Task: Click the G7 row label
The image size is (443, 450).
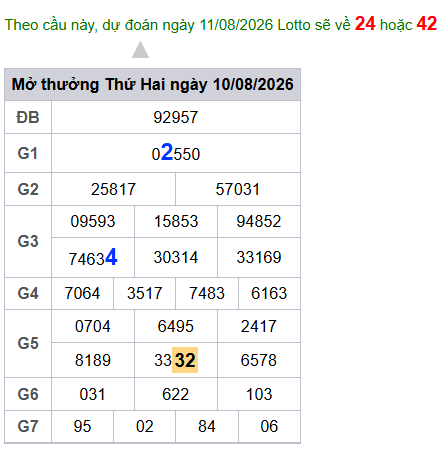Action: click(28, 426)
